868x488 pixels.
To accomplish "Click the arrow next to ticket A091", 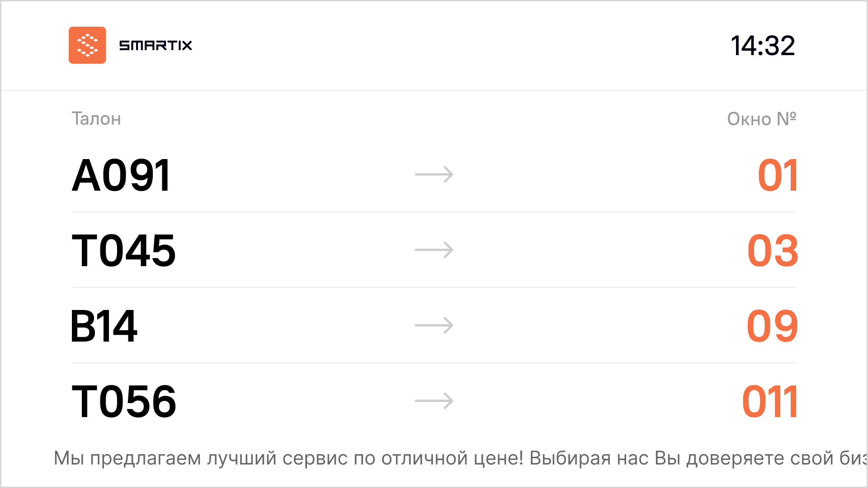I will pos(434,174).
